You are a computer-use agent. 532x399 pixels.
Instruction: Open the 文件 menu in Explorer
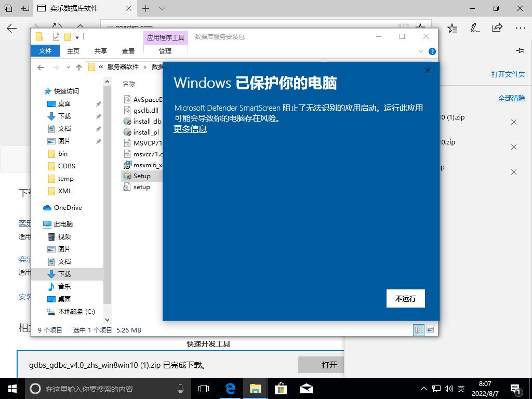(x=45, y=51)
